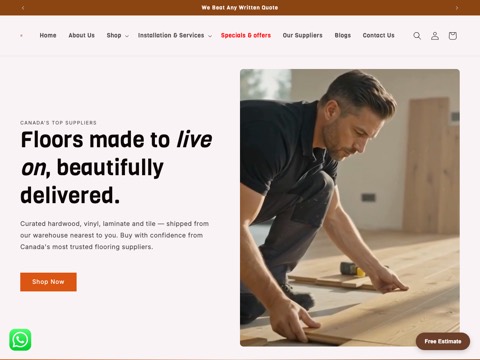The image size is (480, 360).
Task: Click 'CANADA'S TOP SUPPLIERS' caption
Action: click(58, 123)
